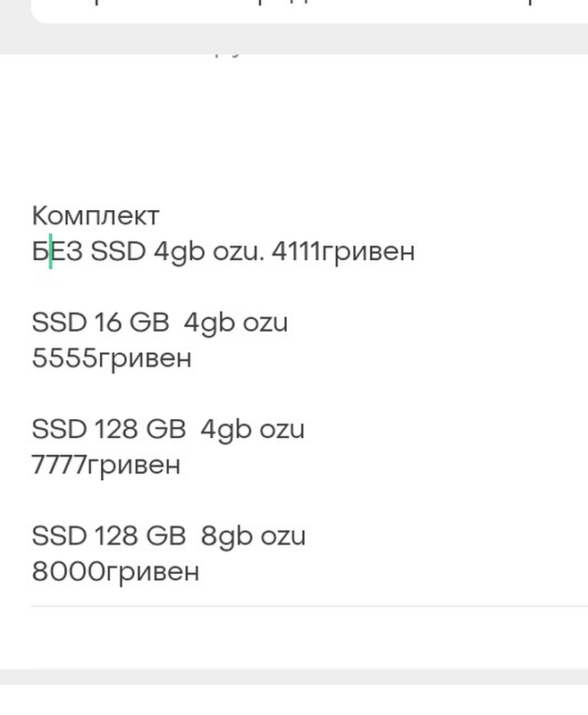Place cursor at the green text caret
The image size is (588, 715).
click(x=50, y=251)
